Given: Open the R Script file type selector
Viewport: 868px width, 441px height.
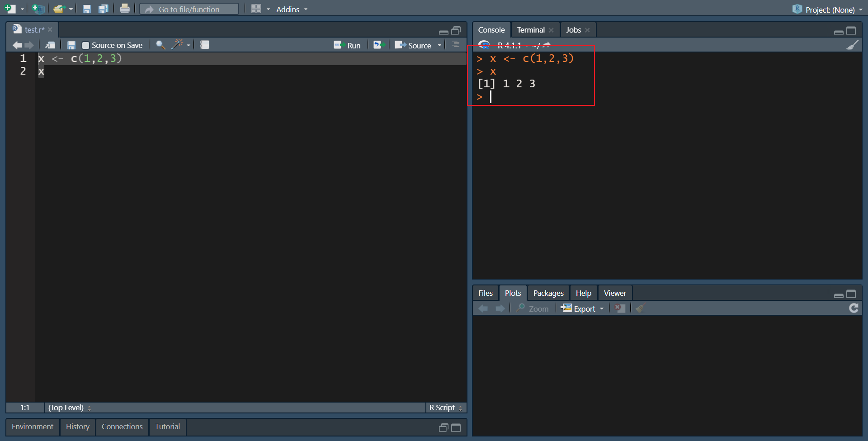Looking at the screenshot, I should pos(446,408).
